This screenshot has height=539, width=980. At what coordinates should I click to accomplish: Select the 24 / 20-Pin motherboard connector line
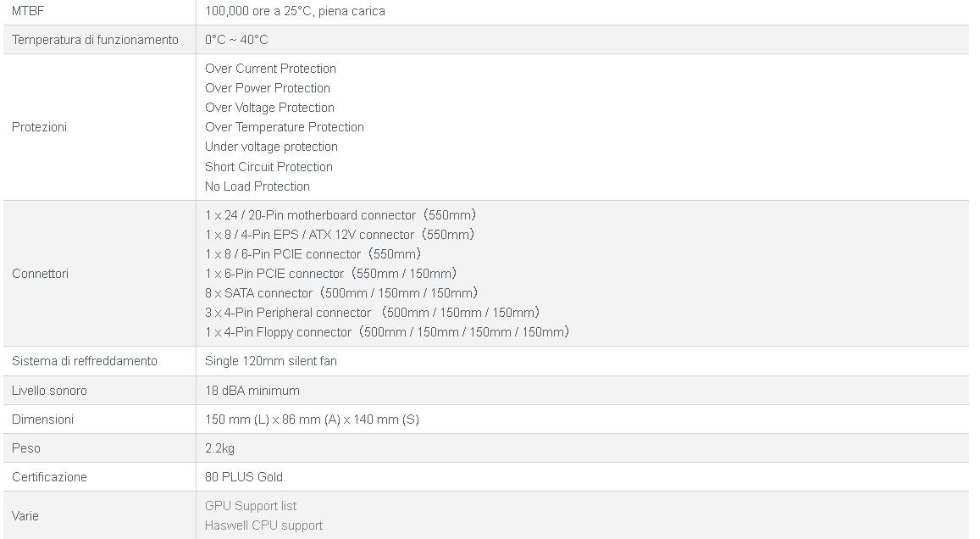pos(341,215)
